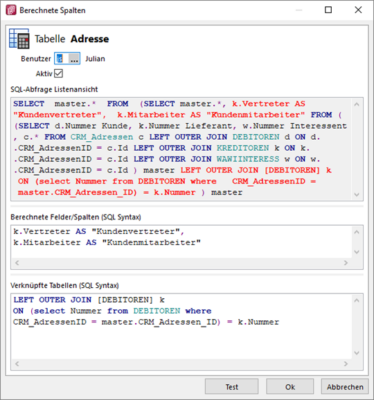Maximize the Berechnete Spalten window
374x400 pixels.
point(328,10)
